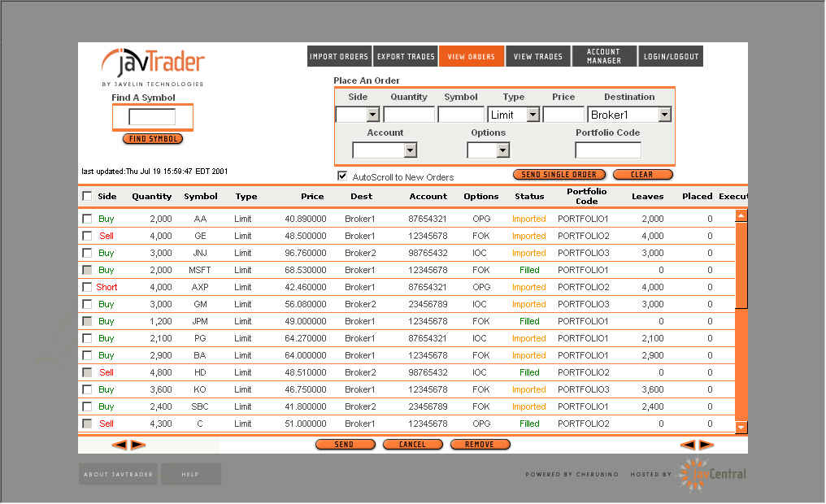The height and width of the screenshot is (504, 826).
Task: Click the bottom-left previous page arrow
Action: click(x=119, y=445)
